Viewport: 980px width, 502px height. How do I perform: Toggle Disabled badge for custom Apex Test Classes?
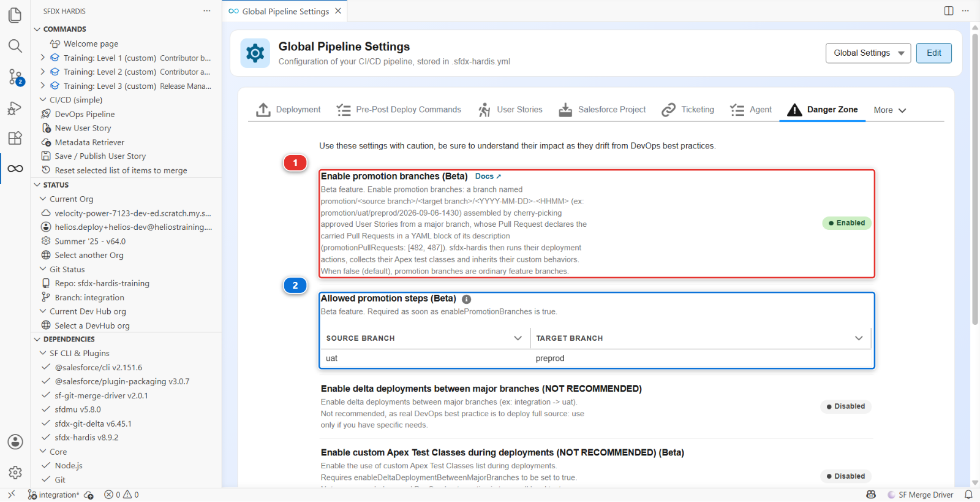click(x=846, y=476)
